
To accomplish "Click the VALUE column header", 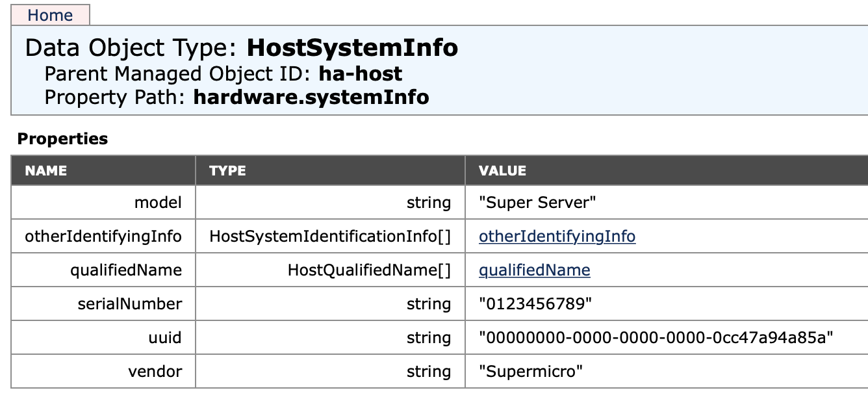I will [502, 171].
